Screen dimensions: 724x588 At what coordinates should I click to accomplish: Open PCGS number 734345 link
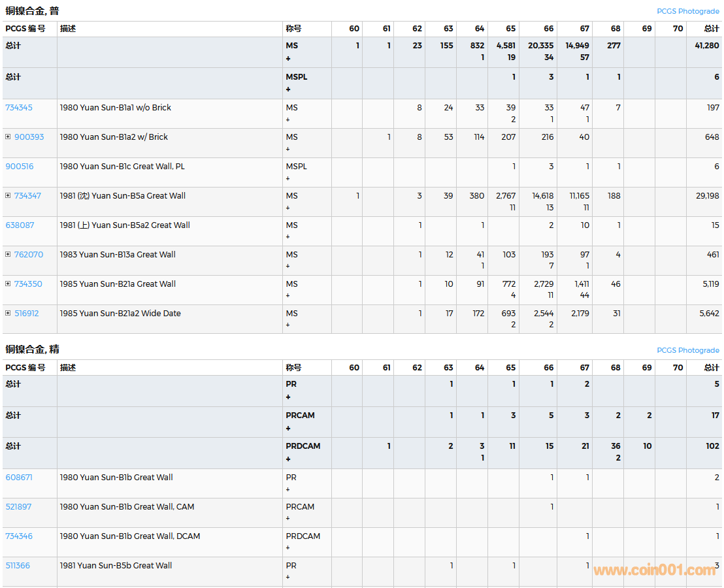[x=19, y=108]
